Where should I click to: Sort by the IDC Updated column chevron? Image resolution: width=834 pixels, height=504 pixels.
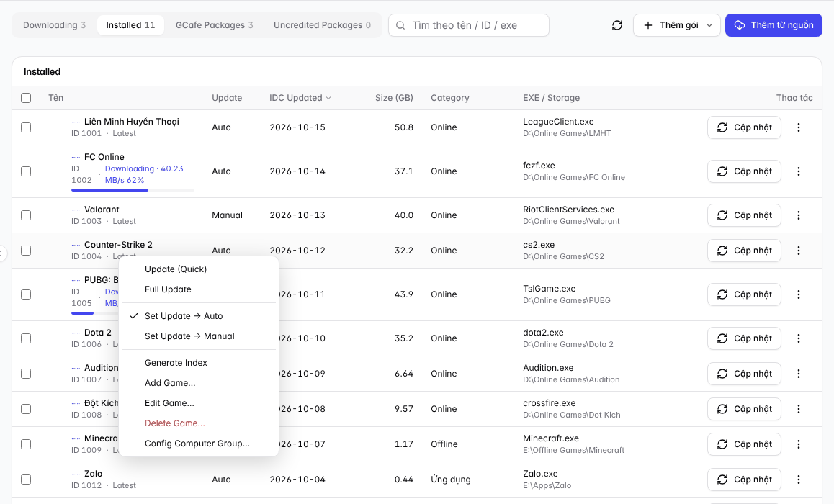pos(328,98)
